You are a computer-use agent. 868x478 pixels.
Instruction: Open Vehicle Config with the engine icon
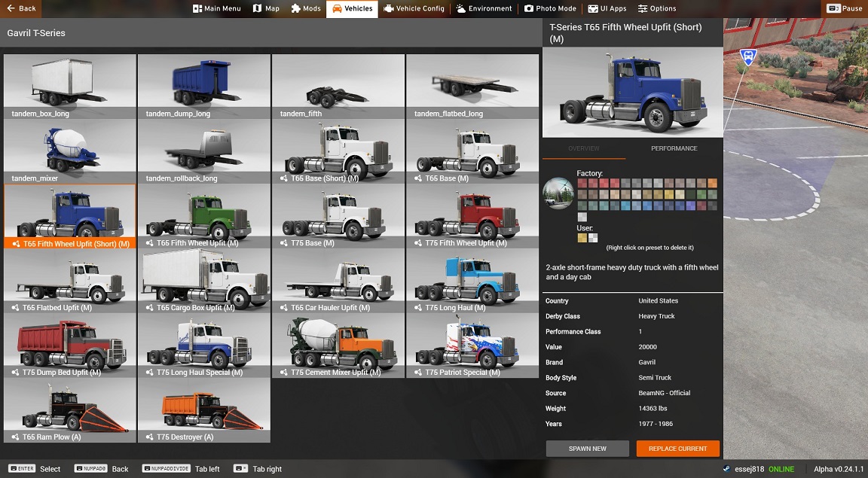pos(389,8)
